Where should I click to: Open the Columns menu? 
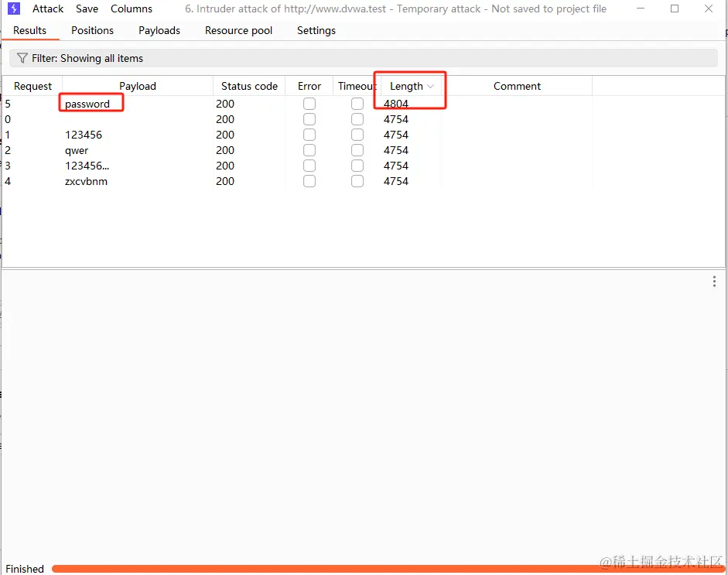tap(132, 9)
